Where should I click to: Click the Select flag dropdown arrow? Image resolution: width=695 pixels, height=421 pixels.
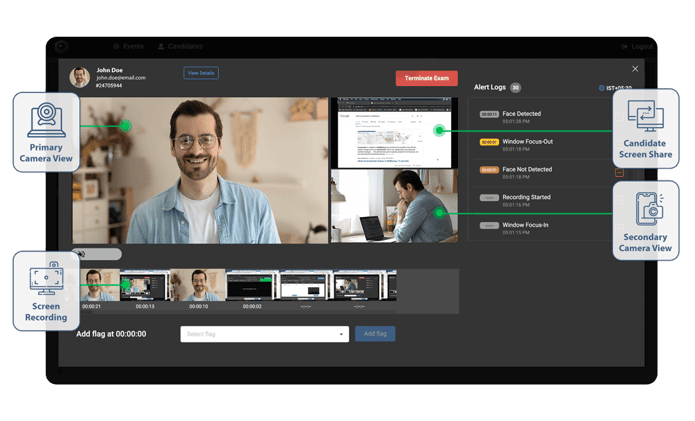[341, 334]
